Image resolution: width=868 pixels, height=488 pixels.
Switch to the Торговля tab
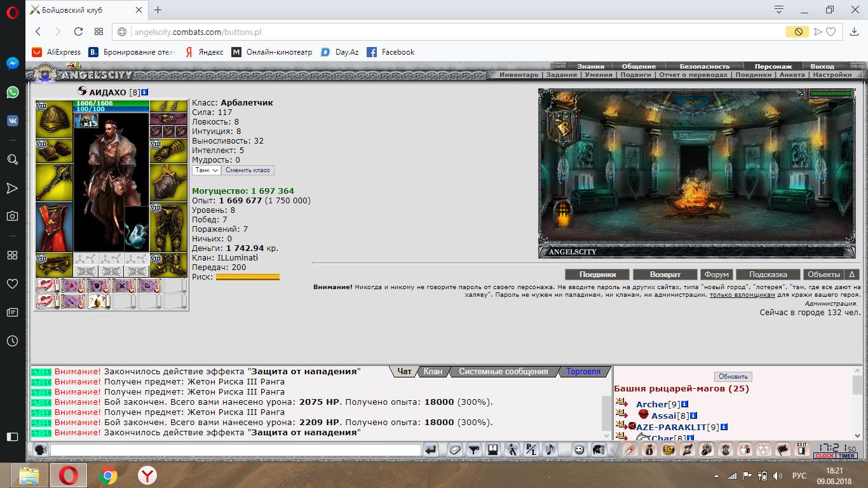(x=583, y=372)
